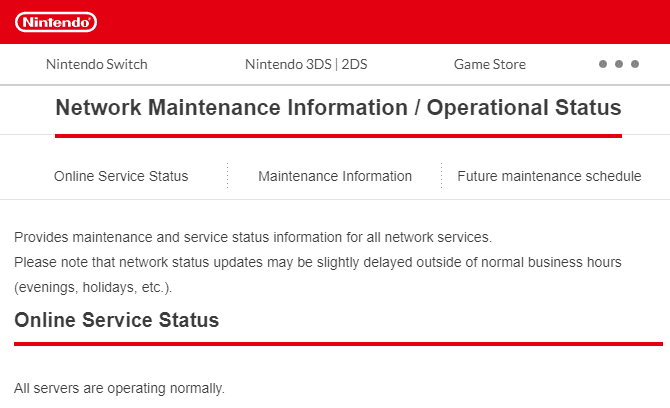The height and width of the screenshot is (408, 670).
Task: Click the red underline beneath the page title
Action: (x=338, y=136)
